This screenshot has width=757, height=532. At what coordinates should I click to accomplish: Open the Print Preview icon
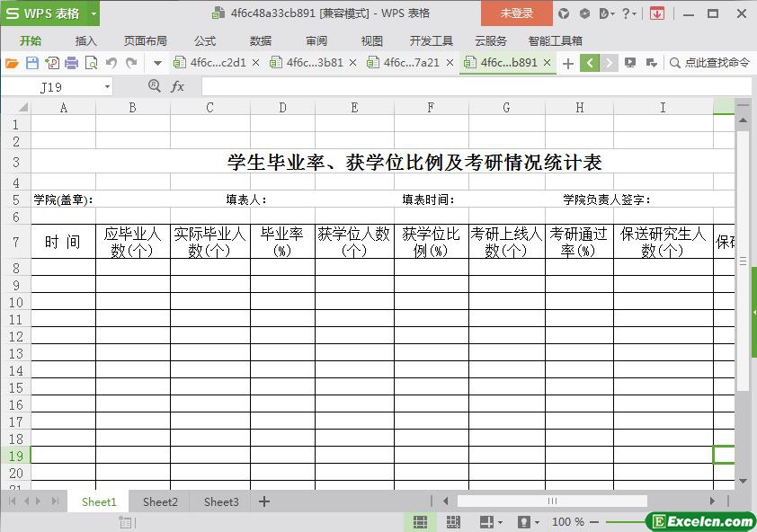point(91,63)
